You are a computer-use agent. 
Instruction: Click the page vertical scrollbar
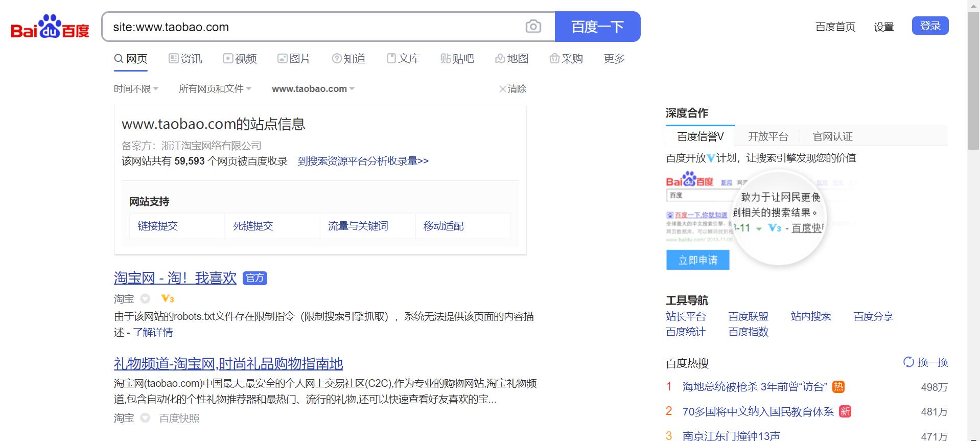point(973,82)
